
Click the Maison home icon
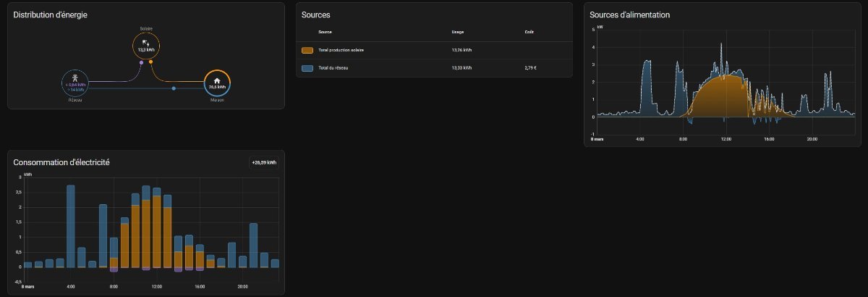217,80
